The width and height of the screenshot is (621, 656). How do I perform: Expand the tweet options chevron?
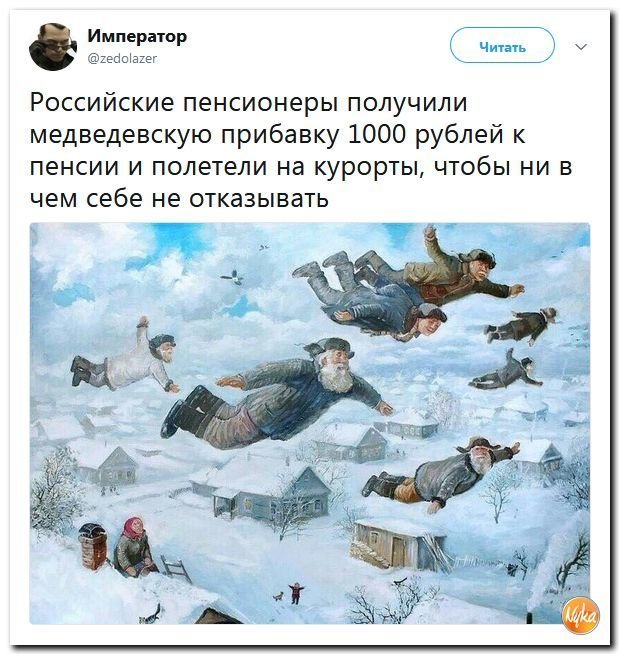point(581,46)
